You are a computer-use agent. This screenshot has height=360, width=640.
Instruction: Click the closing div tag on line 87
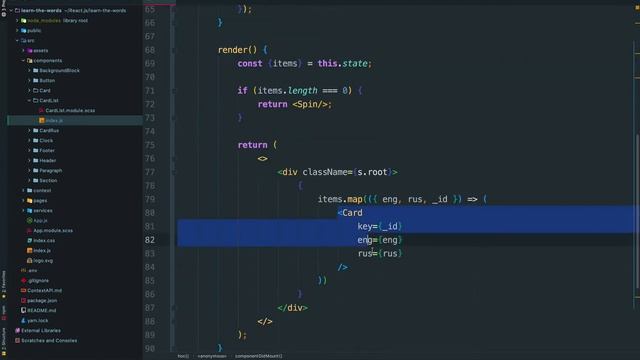click(293, 308)
